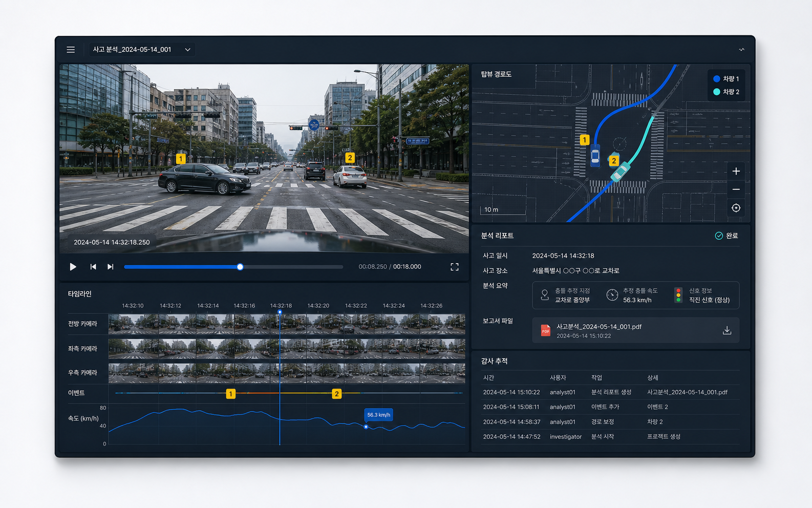Select the 좌측 카메라 track thumbnails
The image size is (812, 508).
(x=287, y=349)
